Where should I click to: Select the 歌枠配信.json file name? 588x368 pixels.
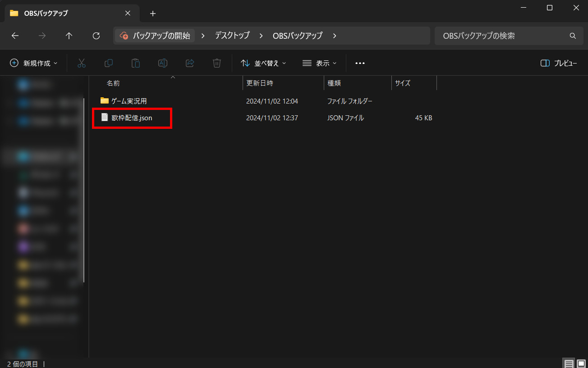coord(132,118)
